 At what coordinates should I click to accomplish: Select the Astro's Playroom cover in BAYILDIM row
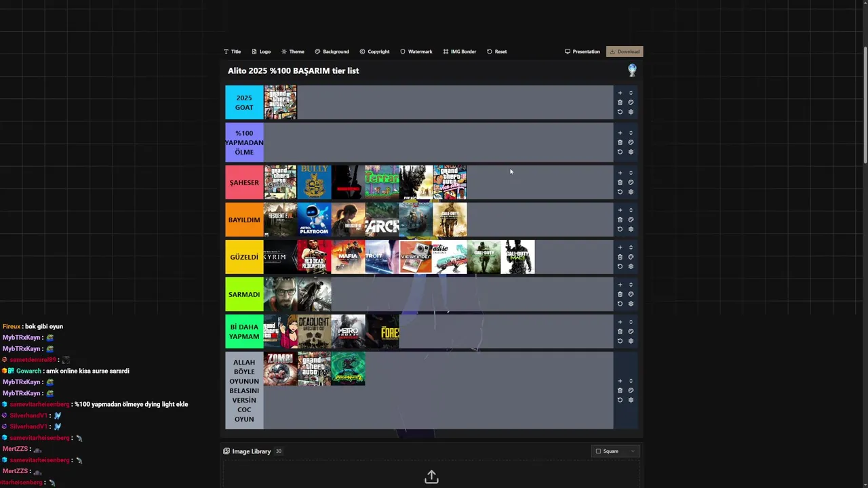[315, 220]
